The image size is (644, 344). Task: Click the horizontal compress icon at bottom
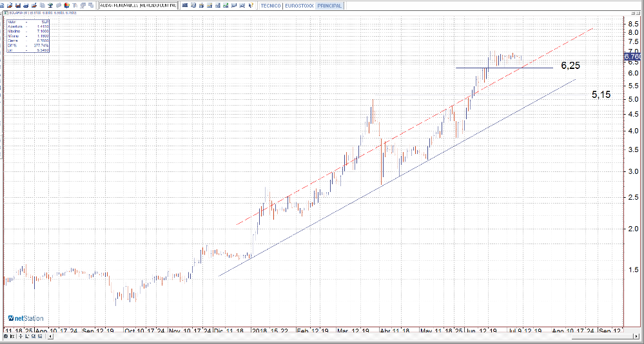[x=12, y=336]
